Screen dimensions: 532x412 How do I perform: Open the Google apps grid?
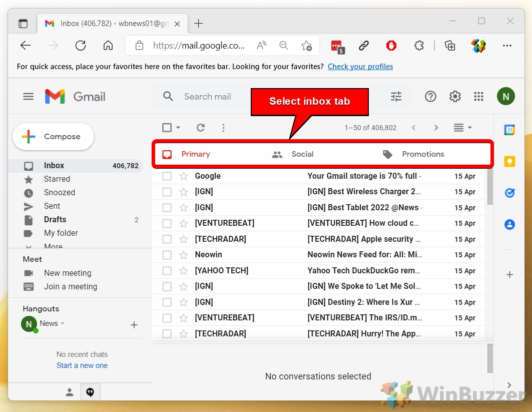coord(478,97)
